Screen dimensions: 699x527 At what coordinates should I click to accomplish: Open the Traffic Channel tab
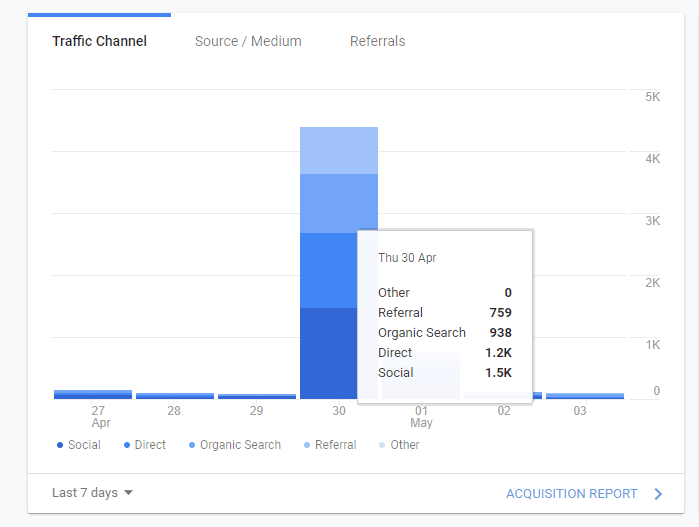(x=99, y=41)
